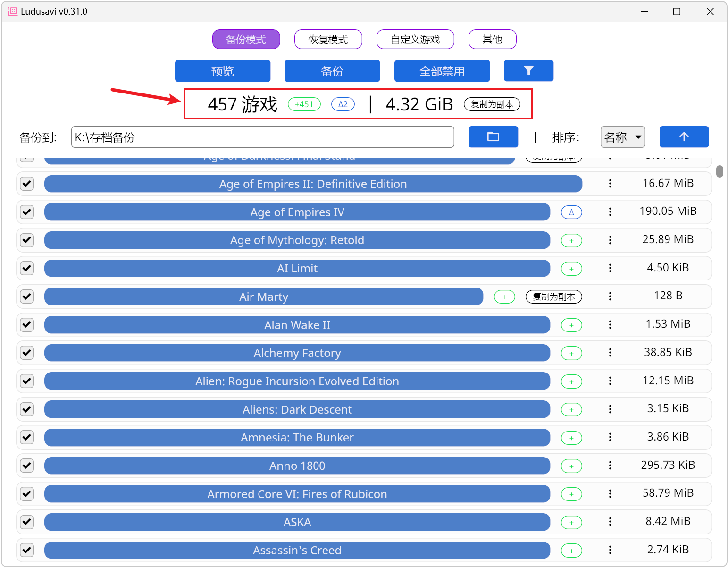Open the three-dot menu for Age of Empires IV

pyautogui.click(x=610, y=212)
